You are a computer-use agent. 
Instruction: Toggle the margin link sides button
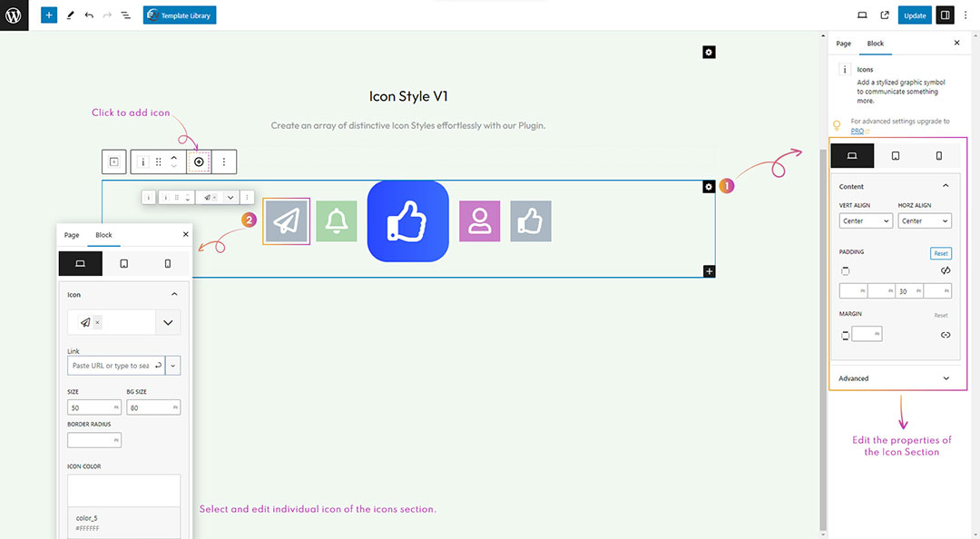click(945, 335)
